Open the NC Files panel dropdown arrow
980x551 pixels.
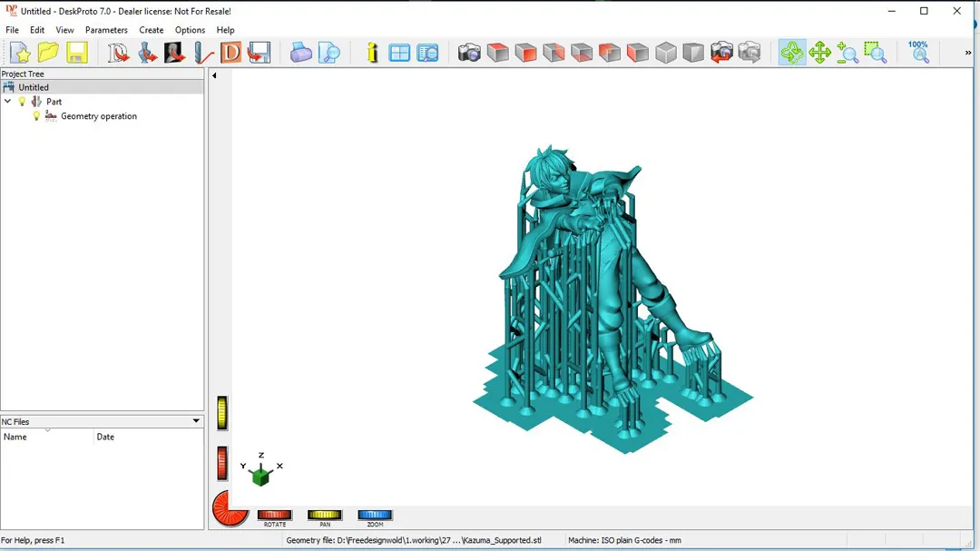(x=196, y=421)
